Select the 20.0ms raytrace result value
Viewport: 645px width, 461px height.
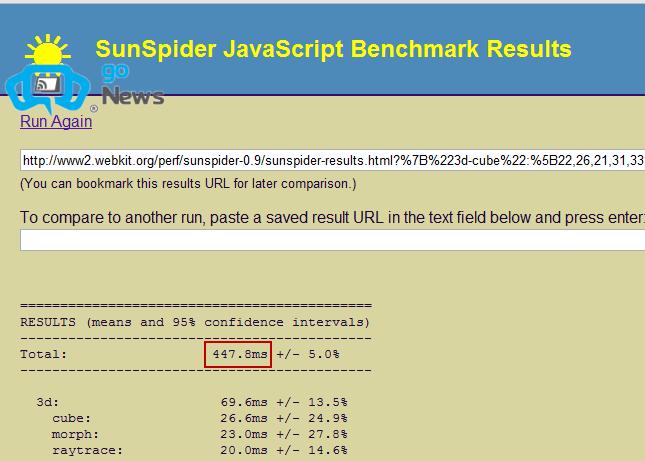coord(244,450)
